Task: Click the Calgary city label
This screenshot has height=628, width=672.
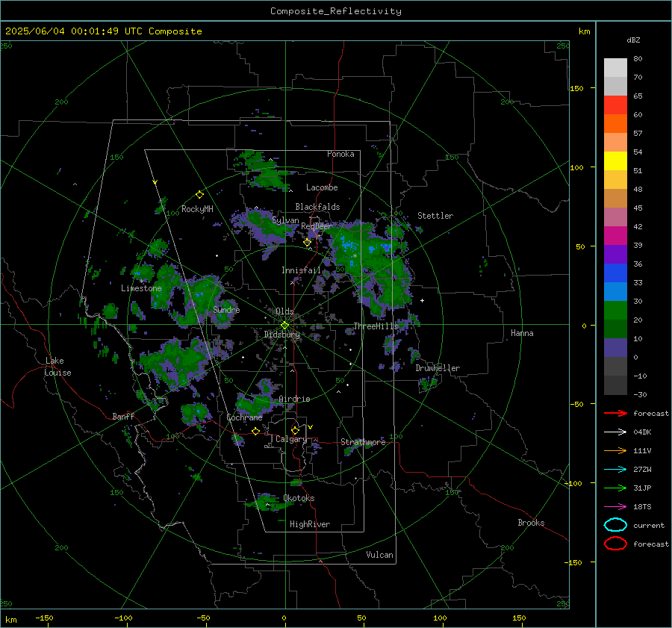Action: click(x=291, y=439)
